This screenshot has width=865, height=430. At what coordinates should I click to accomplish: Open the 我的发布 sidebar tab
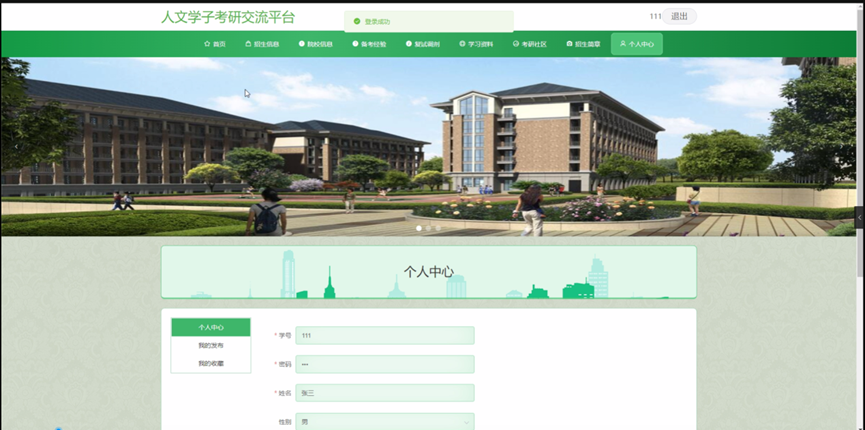coord(211,346)
